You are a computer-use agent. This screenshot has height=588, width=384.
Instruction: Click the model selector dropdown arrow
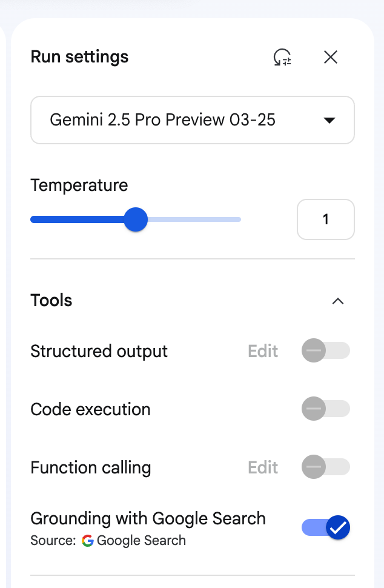coord(329,121)
